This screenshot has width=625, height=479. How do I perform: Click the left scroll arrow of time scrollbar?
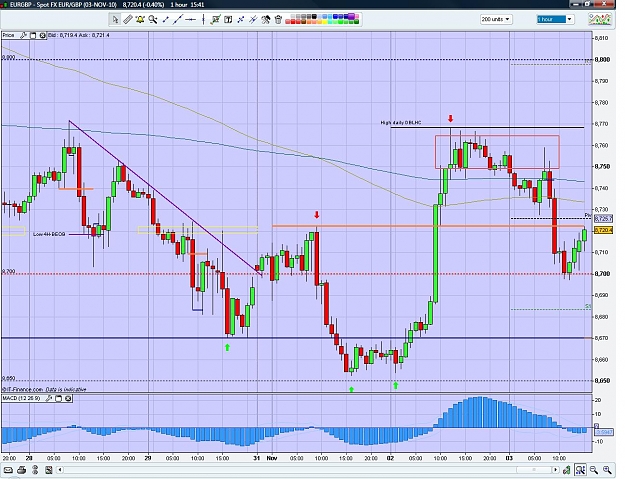tap(60, 470)
